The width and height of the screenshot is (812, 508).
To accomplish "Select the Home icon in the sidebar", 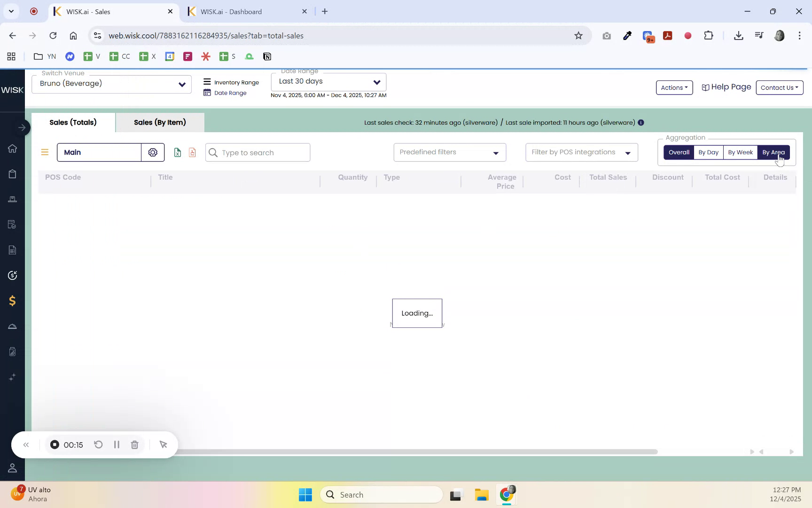I will 13,149.
